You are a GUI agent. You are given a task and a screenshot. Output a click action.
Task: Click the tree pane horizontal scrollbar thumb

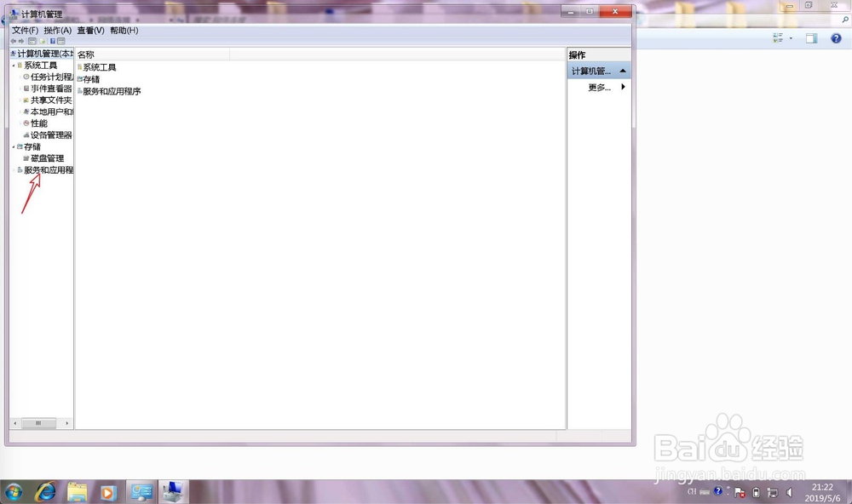[38, 423]
